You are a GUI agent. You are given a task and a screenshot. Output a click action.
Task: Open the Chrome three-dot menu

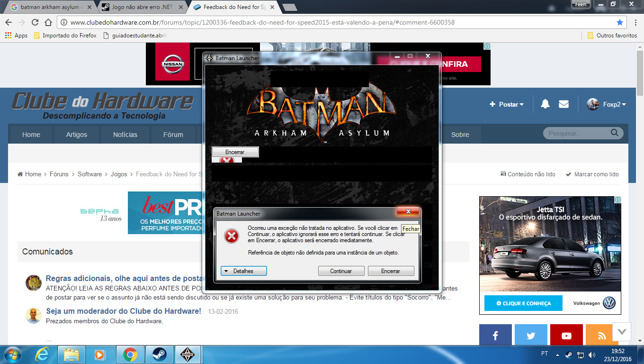click(635, 22)
